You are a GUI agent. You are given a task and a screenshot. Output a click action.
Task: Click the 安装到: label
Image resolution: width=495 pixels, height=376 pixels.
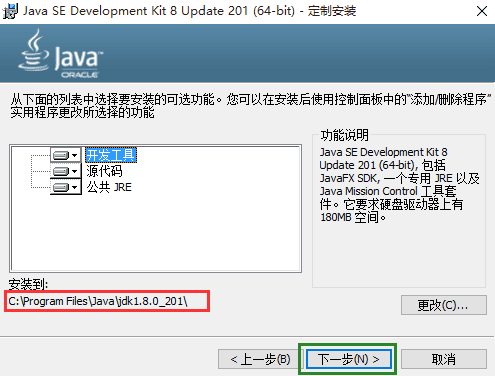tap(29, 284)
